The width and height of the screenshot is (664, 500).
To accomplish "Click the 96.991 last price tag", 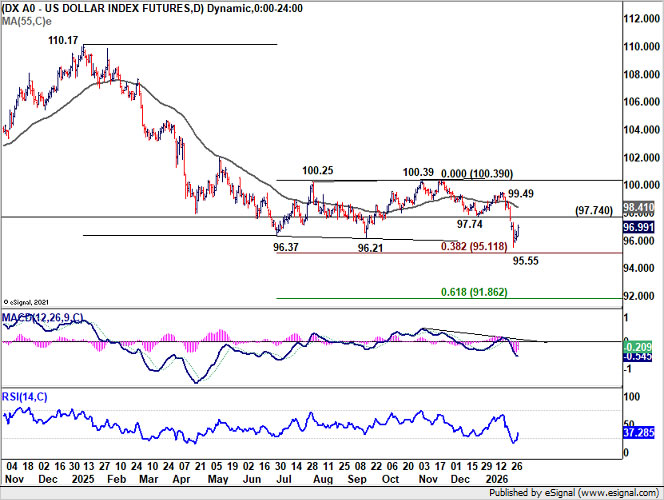I will point(639,227).
